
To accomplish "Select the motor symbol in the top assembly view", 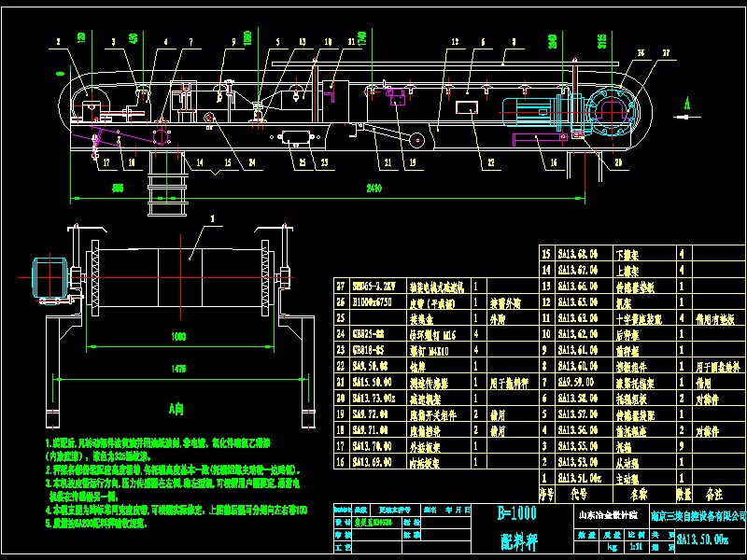I will coord(533,108).
